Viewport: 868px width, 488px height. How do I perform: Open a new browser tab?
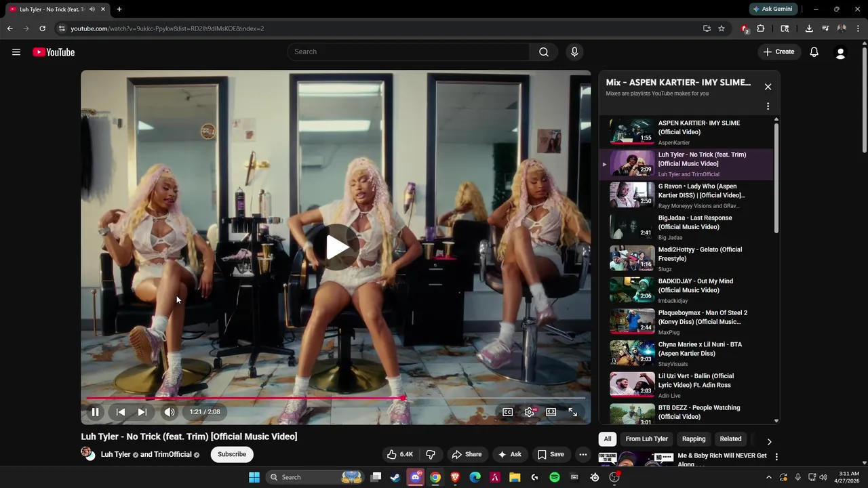pos(119,9)
